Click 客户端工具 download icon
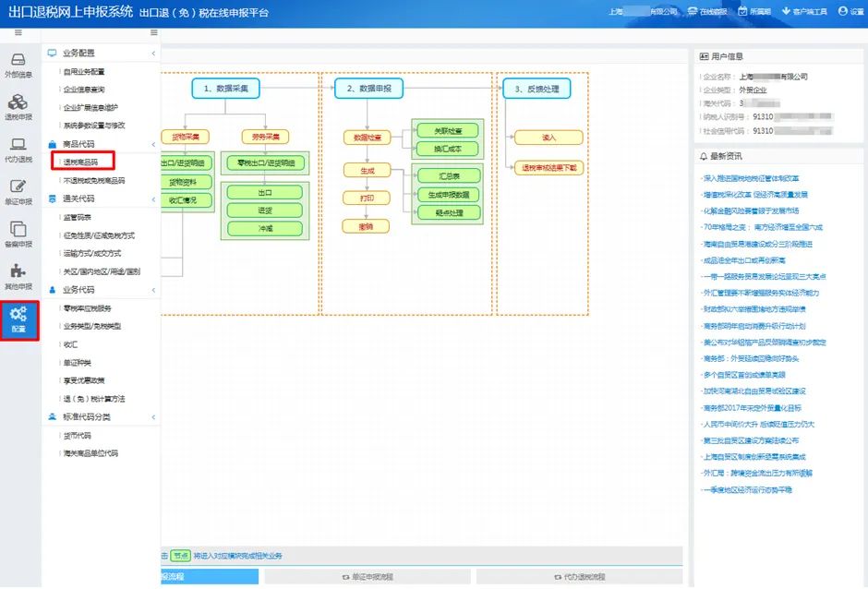Viewport: 868px width, 589px height. pyautogui.click(x=786, y=11)
